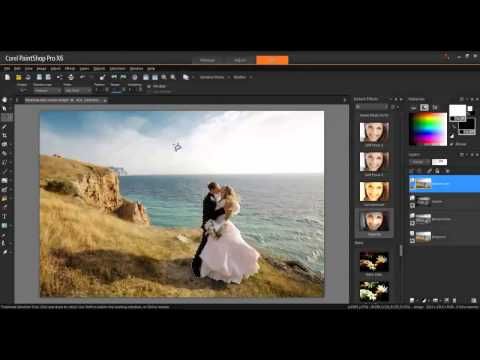The width and height of the screenshot is (480, 360).
Task: Toggle the All tools checkbox in the Materials palette
Action: (452, 144)
